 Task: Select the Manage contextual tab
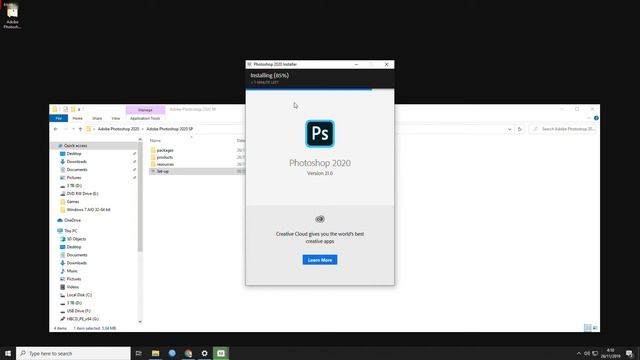click(x=145, y=110)
